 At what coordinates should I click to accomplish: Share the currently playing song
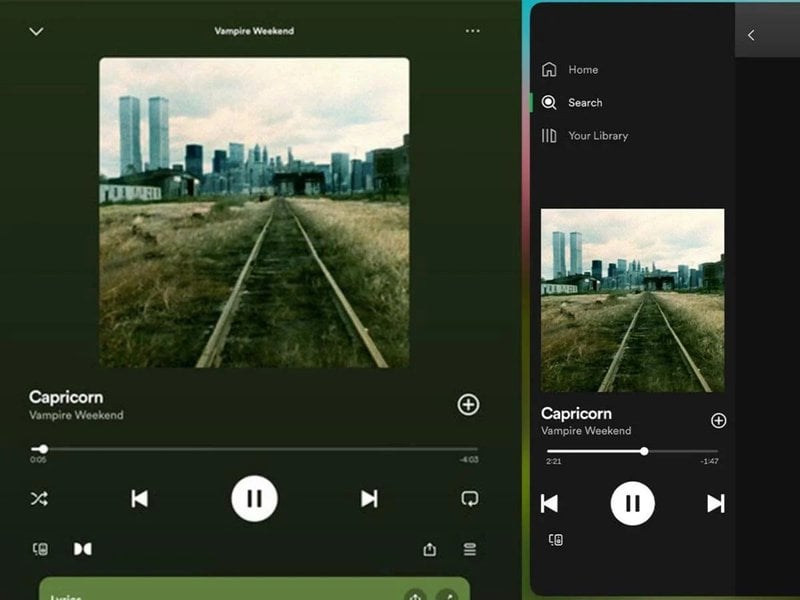click(x=430, y=549)
